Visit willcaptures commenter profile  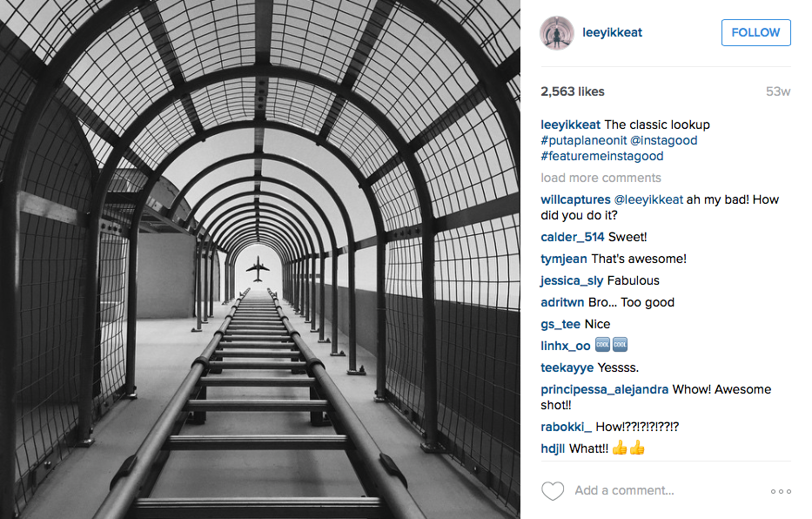[x=575, y=199]
